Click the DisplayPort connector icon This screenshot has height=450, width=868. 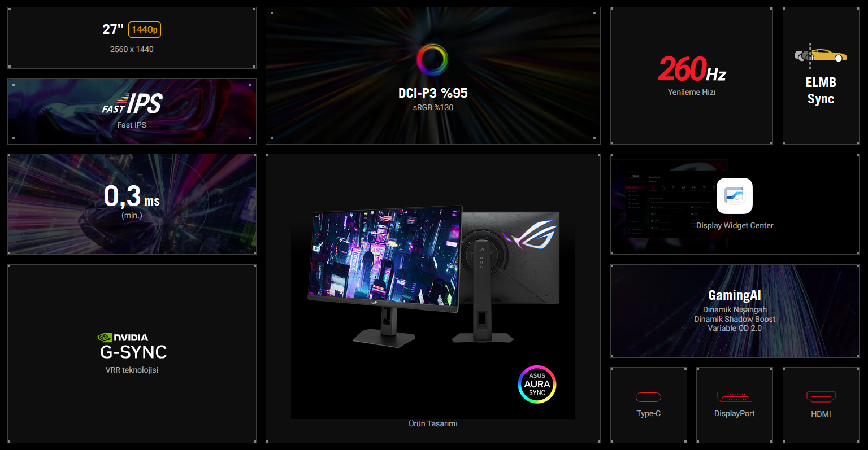[734, 397]
